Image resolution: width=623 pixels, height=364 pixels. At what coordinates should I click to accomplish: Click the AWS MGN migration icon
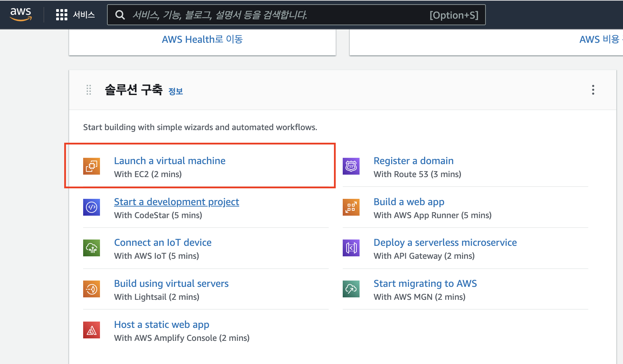[351, 289]
